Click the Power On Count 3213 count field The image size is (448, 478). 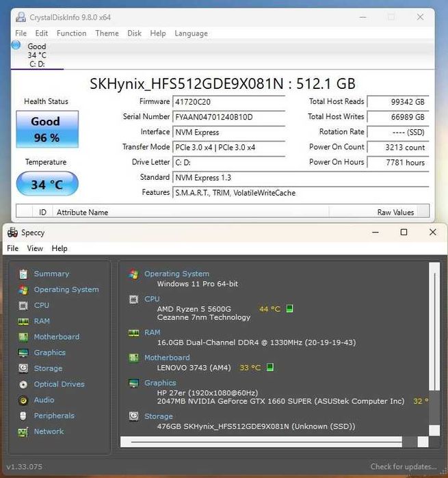click(397, 148)
